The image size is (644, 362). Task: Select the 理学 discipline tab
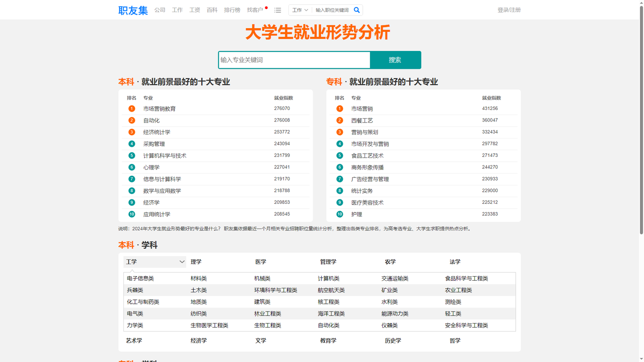pyautogui.click(x=196, y=262)
